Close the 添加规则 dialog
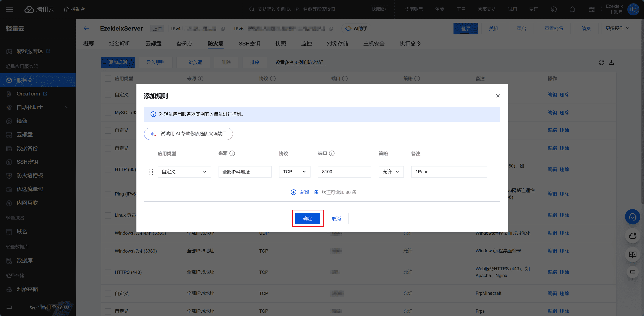 pos(498,96)
